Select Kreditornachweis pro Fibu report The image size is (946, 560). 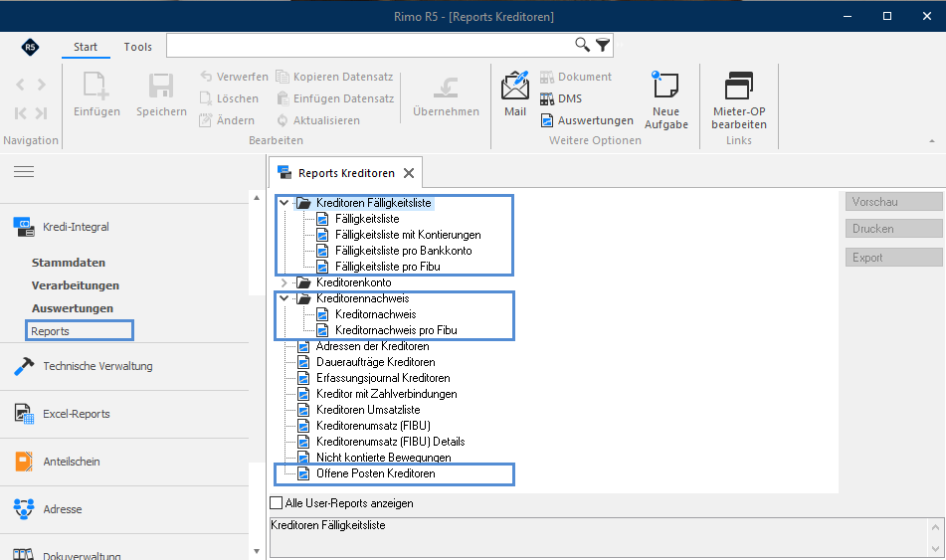click(x=396, y=330)
